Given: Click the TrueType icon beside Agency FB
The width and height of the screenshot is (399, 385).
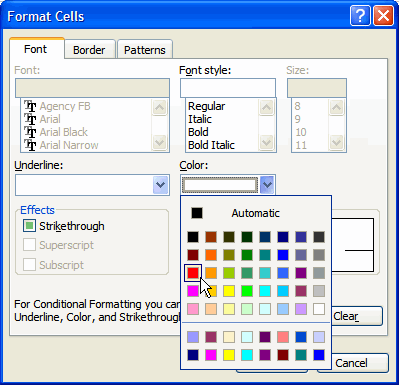Looking at the screenshot, I should [30, 106].
